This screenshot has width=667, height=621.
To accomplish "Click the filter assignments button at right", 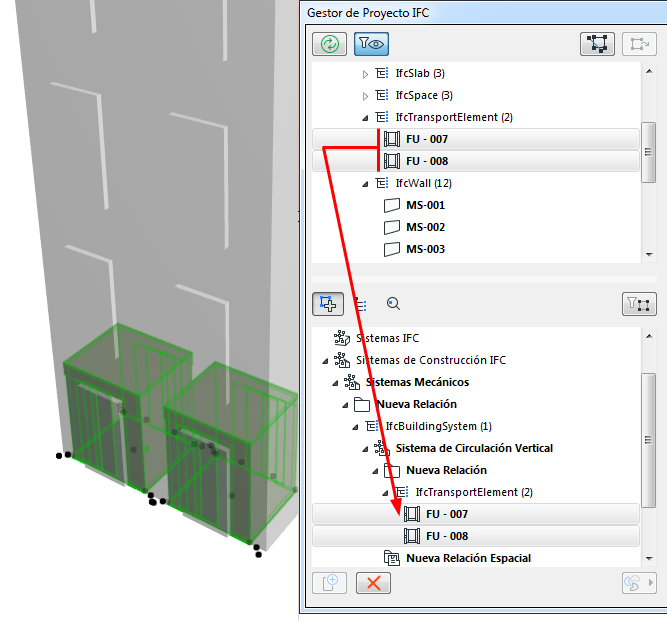I will (639, 304).
